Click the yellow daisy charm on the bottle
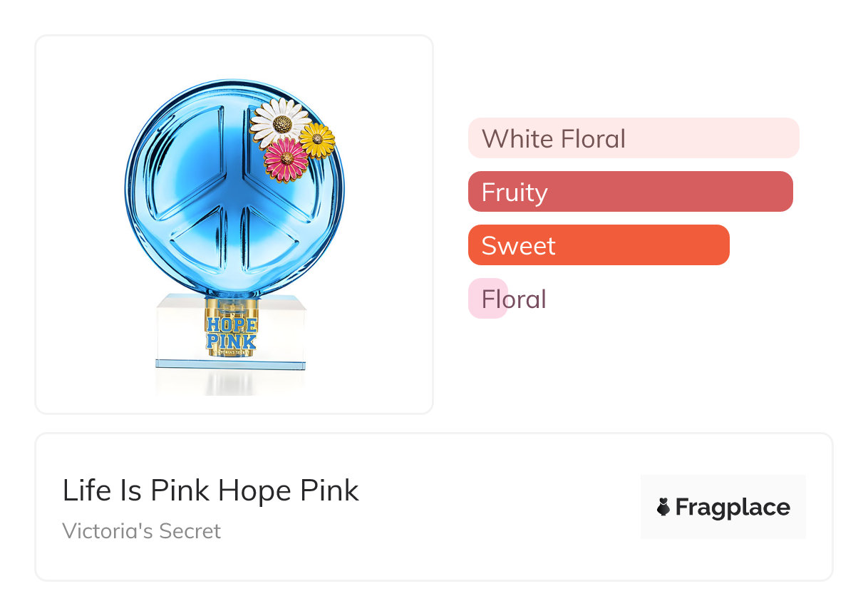 317,140
